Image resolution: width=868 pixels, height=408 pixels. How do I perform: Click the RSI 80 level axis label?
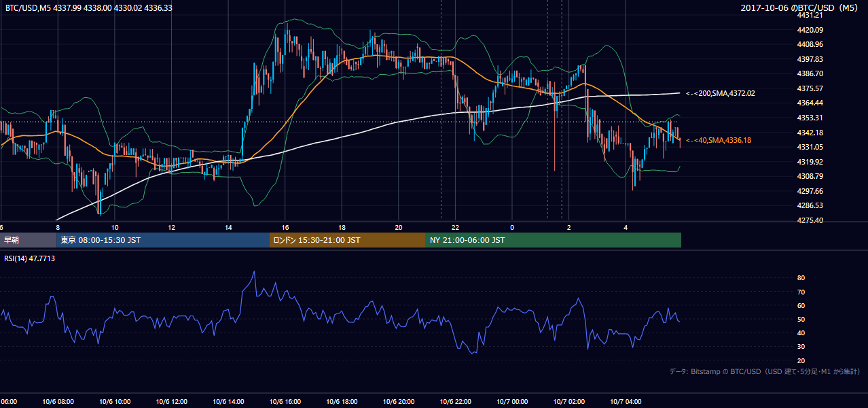(x=801, y=278)
